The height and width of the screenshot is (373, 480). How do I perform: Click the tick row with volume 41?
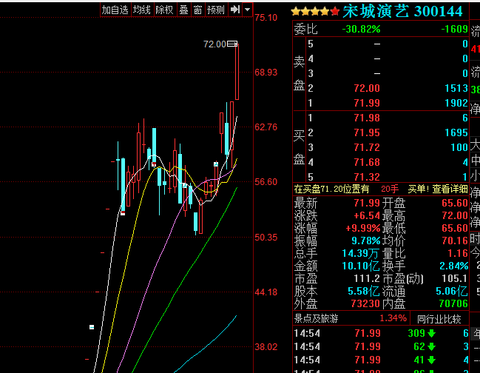pyautogui.click(x=381, y=360)
